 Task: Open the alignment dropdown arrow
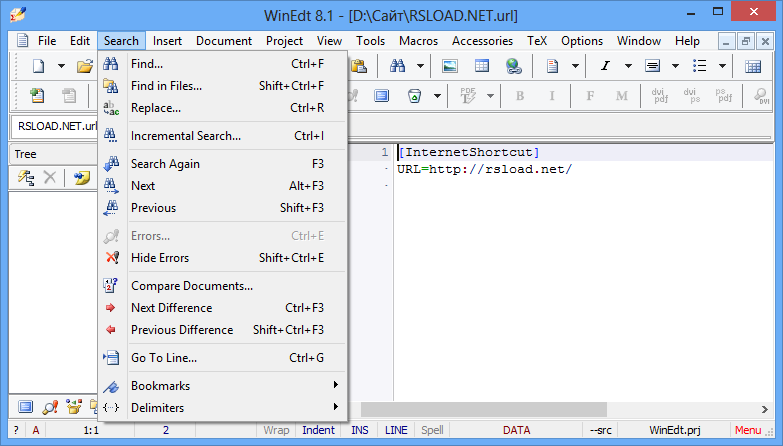[675, 65]
